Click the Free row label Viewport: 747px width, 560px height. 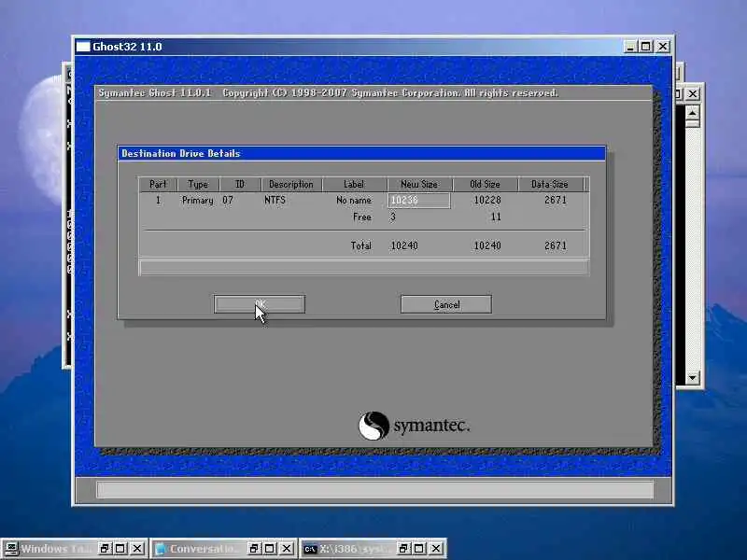click(362, 217)
